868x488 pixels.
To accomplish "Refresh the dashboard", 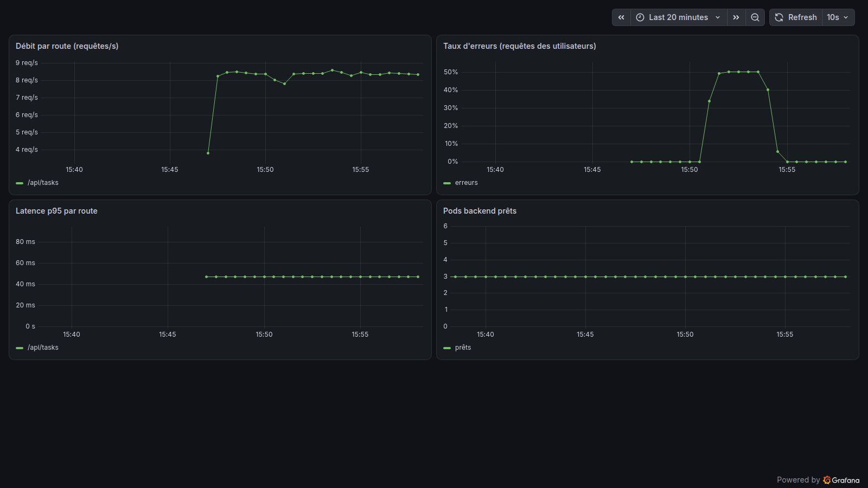I will click(796, 17).
